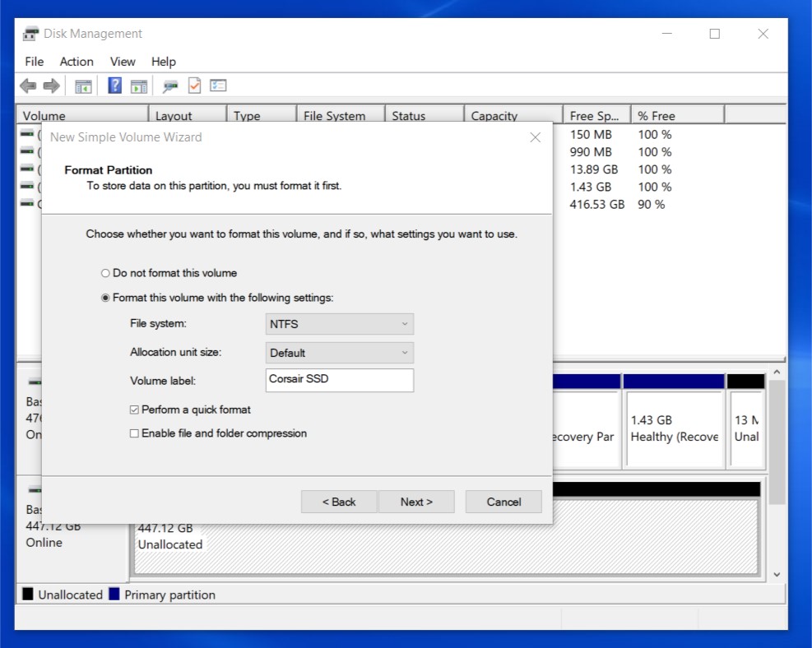The image size is (812, 648).
Task: Click the Show/Hide Action Pane icon
Action: [139, 86]
